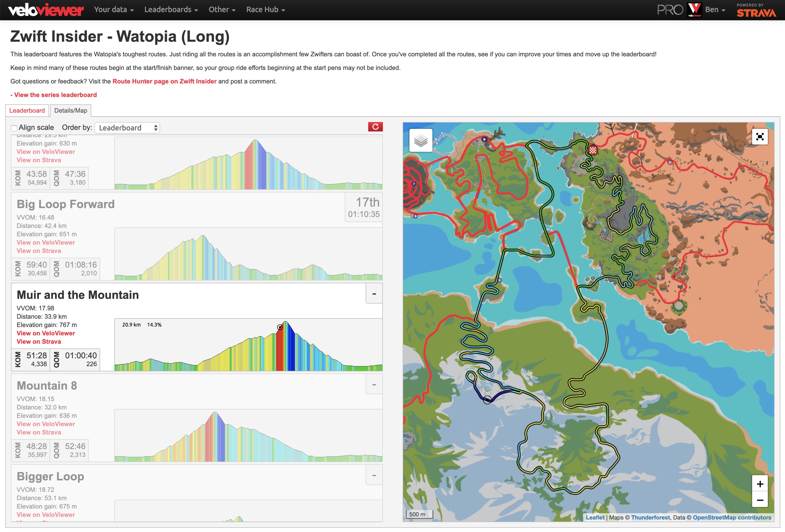
Task: Open the map layers control
Action: click(x=421, y=140)
